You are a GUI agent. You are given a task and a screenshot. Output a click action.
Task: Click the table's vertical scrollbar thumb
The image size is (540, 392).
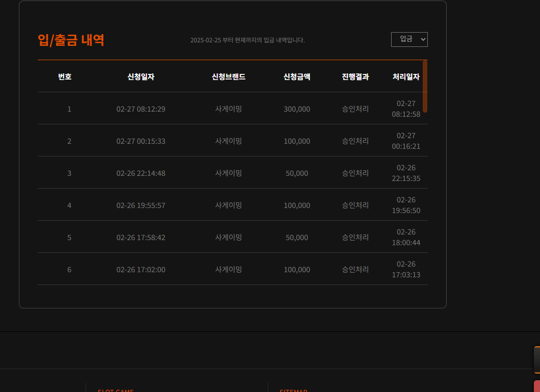[x=425, y=86]
